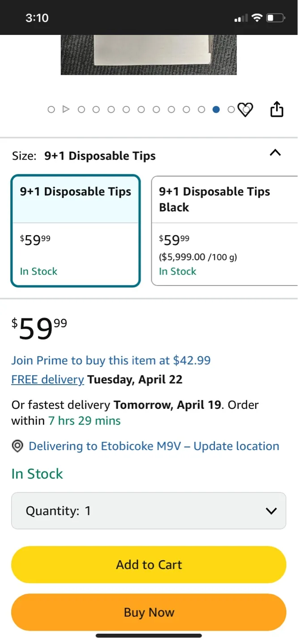Screen dimensions: 298x644
Task: Open the Quantity dropdown
Action: [x=149, y=511]
